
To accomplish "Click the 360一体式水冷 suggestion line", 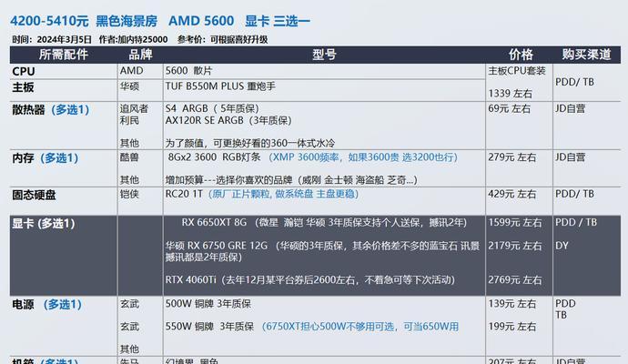I will (x=250, y=143).
